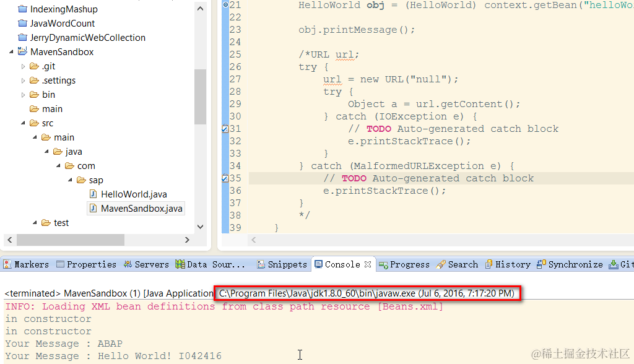Collapse the main folder under src
The width and height of the screenshot is (634, 364).
pyautogui.click(x=35, y=137)
